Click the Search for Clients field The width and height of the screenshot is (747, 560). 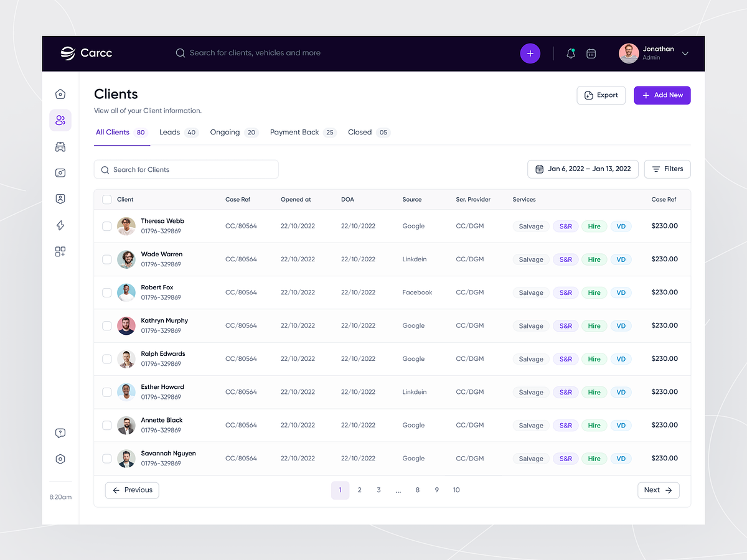click(x=186, y=169)
